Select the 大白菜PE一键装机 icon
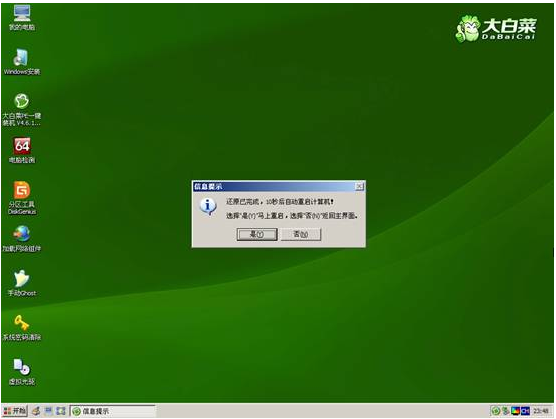556x419 pixels. [22, 109]
